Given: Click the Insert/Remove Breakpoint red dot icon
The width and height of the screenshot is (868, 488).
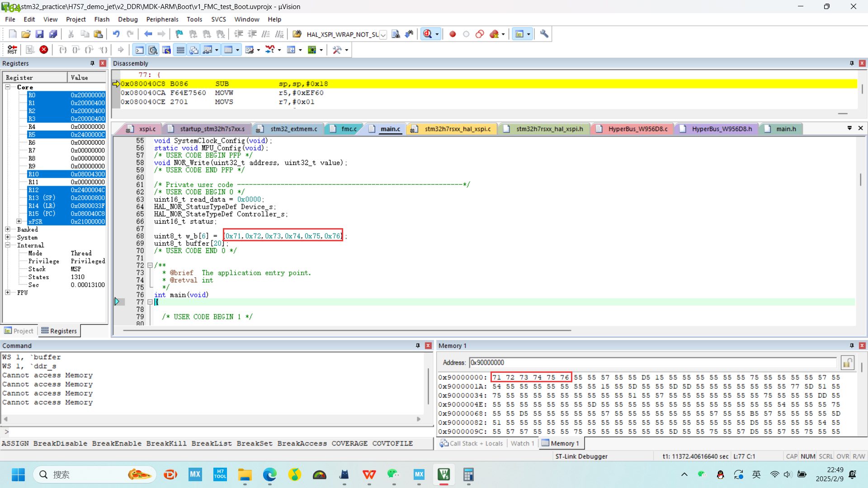Looking at the screenshot, I should coord(453,34).
